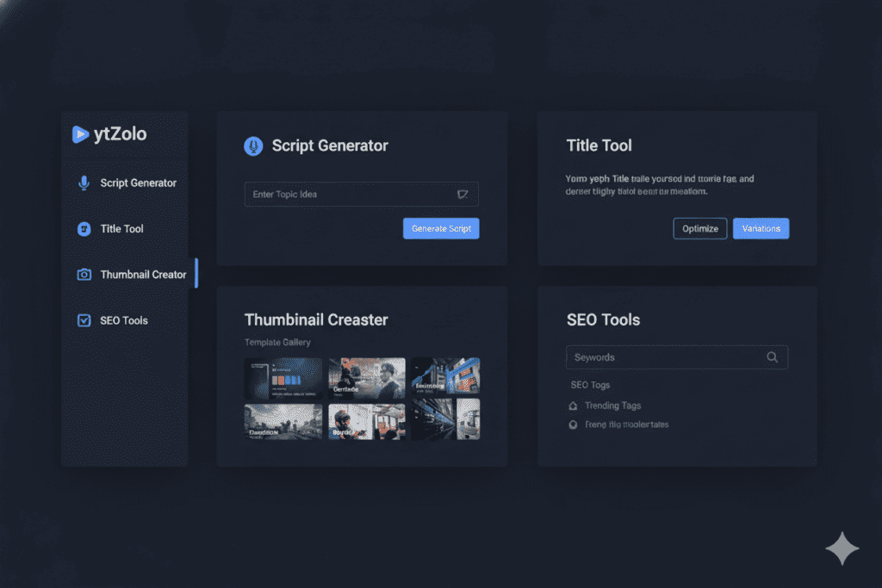Image resolution: width=882 pixels, height=588 pixels.
Task: Select the chart-style template thumbnail
Action: pyautogui.click(x=283, y=378)
